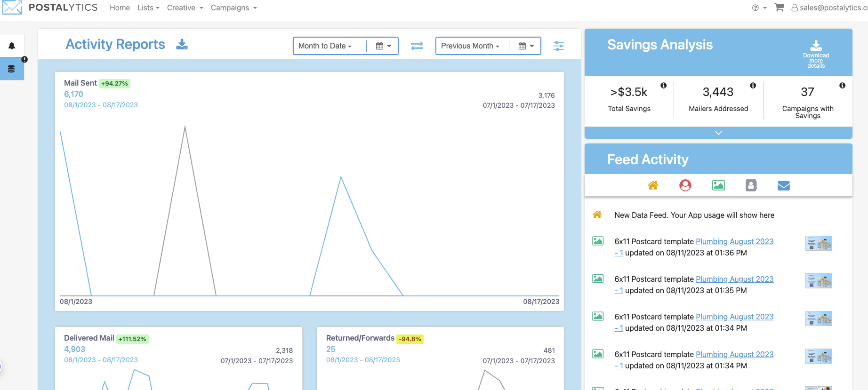The height and width of the screenshot is (390, 868).
Task: Filter feed by image templates icon
Action: (x=718, y=185)
